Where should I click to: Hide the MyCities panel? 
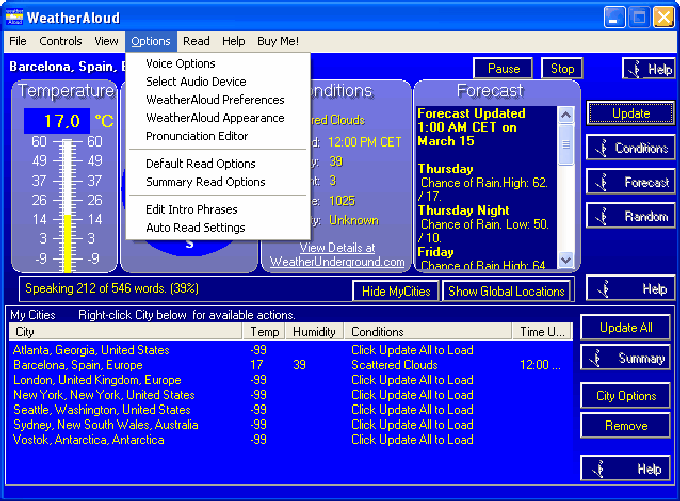396,291
